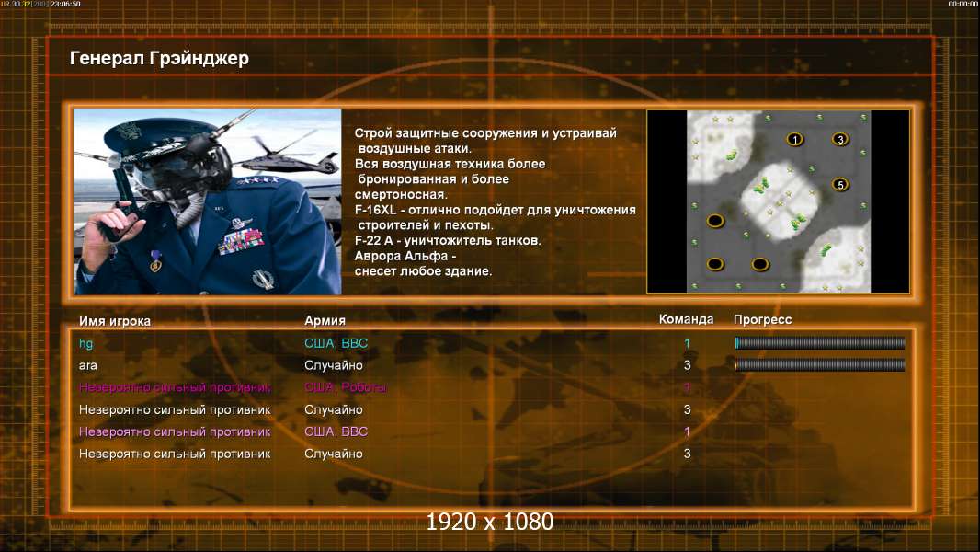Pick start position 5 marker on minimap
The image size is (980, 552).
(840, 184)
